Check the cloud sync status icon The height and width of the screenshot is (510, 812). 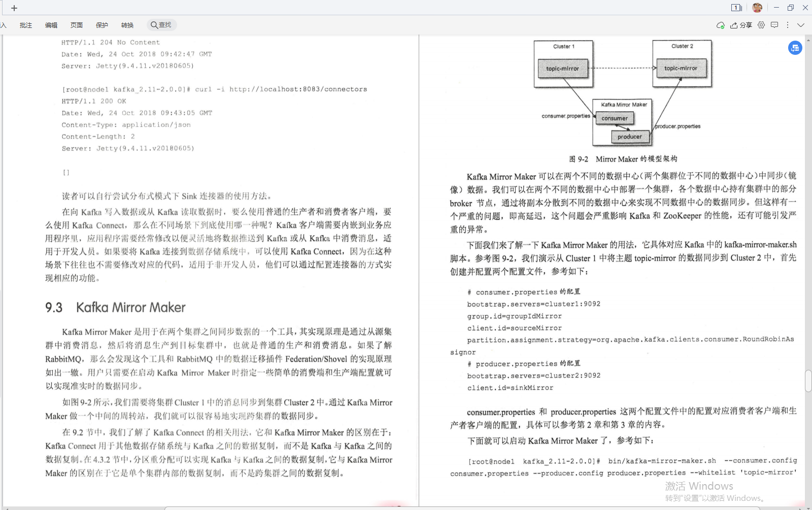(x=720, y=25)
